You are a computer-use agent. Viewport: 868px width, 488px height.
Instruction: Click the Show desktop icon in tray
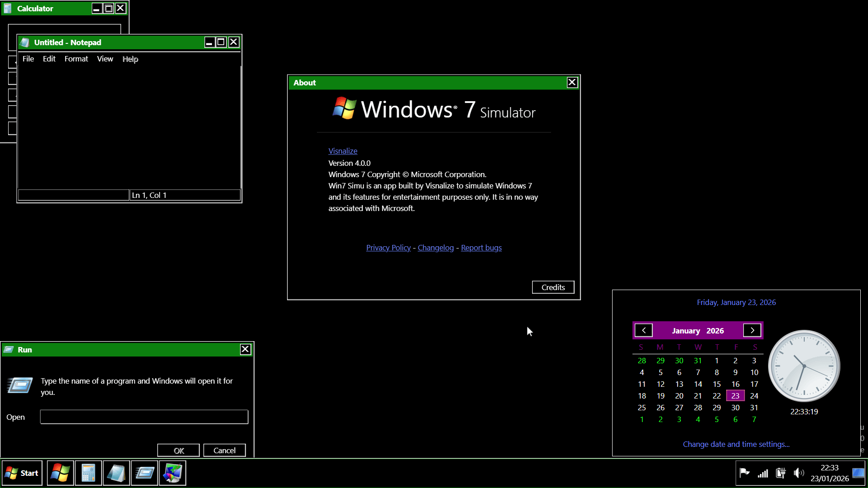pyautogui.click(x=858, y=473)
